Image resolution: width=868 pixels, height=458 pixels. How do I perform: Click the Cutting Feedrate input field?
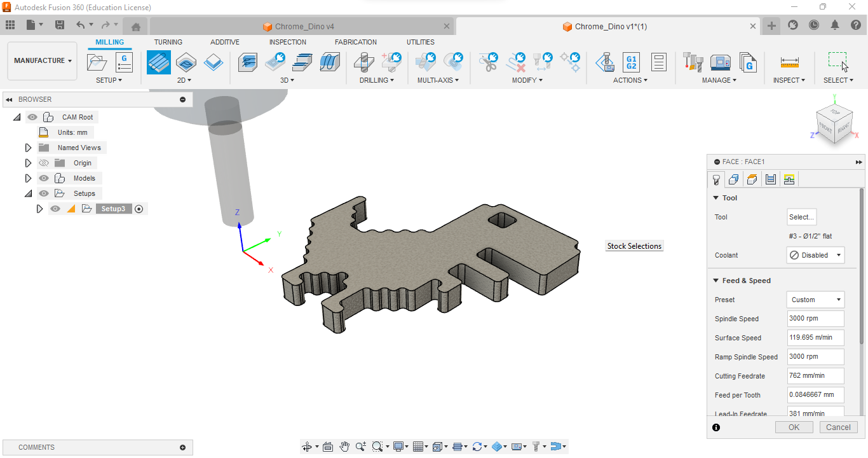pos(815,376)
